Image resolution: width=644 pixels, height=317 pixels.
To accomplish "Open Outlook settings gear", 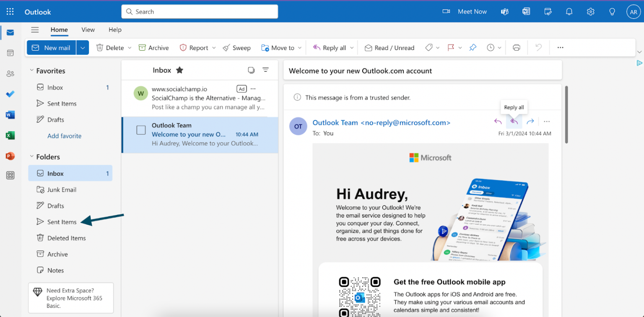I will coord(591,11).
